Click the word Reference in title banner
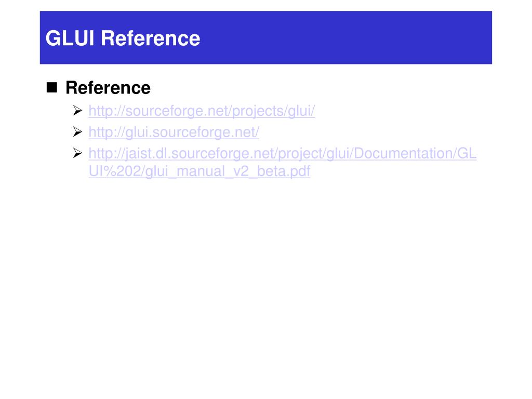This screenshot has height=399, width=532. point(150,38)
